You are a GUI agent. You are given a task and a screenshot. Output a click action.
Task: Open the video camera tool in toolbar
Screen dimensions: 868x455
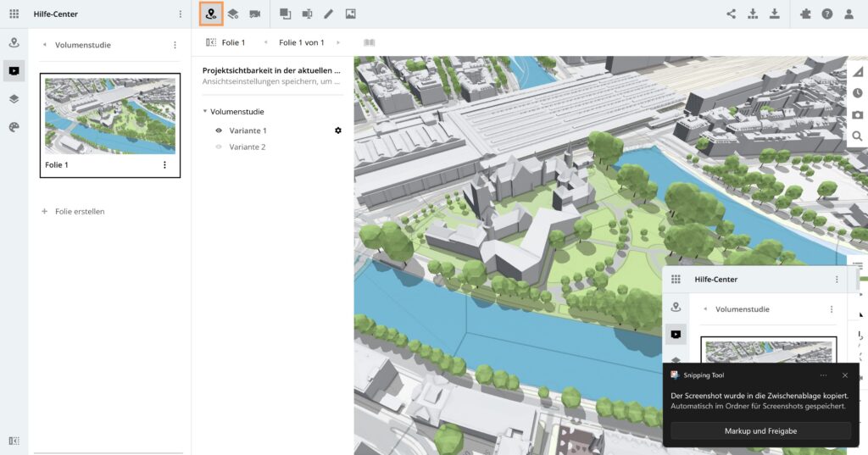pyautogui.click(x=254, y=14)
